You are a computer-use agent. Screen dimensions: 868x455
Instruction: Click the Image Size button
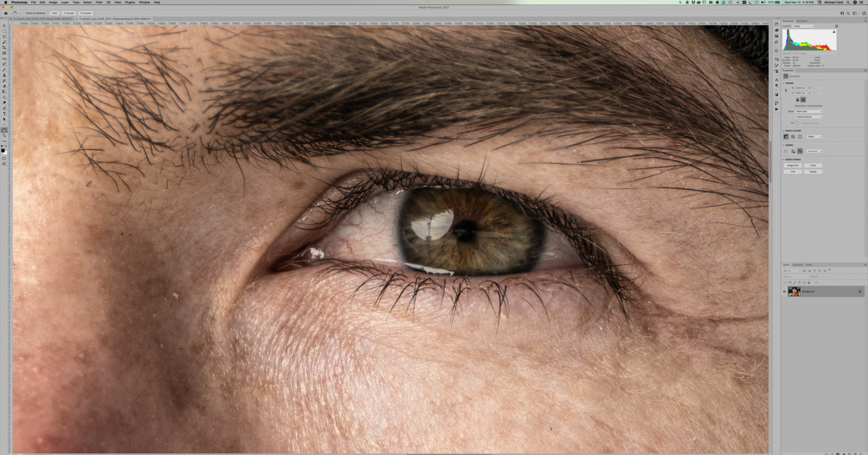793,165
